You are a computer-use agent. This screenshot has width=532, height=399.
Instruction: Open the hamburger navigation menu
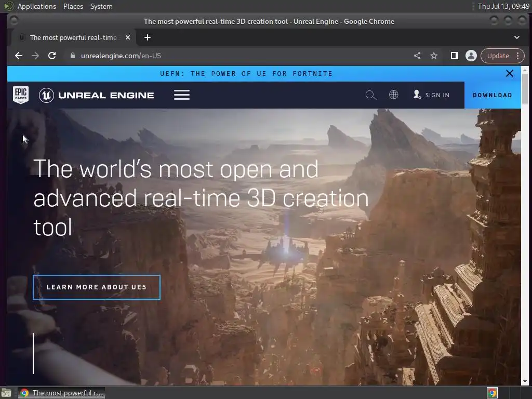[181, 95]
